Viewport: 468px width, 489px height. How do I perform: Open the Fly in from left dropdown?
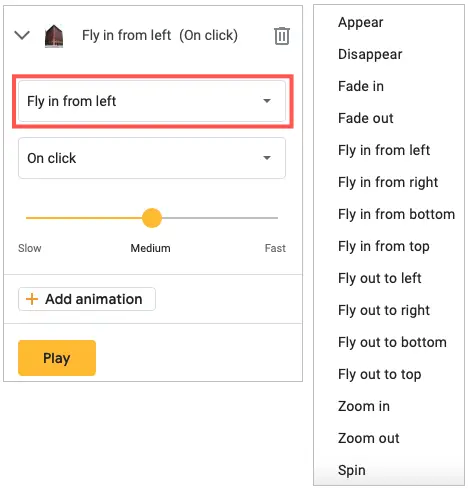[x=152, y=101]
